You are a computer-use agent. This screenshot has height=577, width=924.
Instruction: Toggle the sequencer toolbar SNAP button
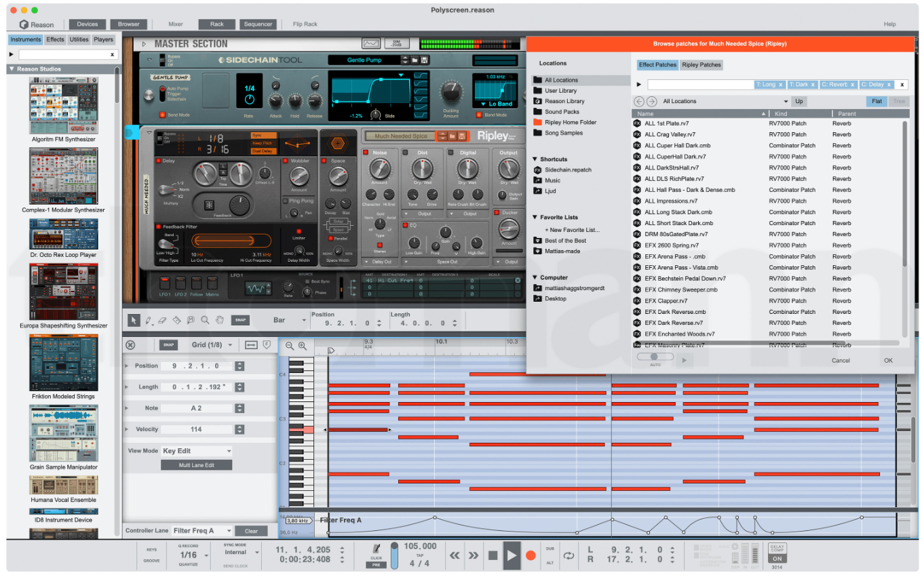pos(239,320)
